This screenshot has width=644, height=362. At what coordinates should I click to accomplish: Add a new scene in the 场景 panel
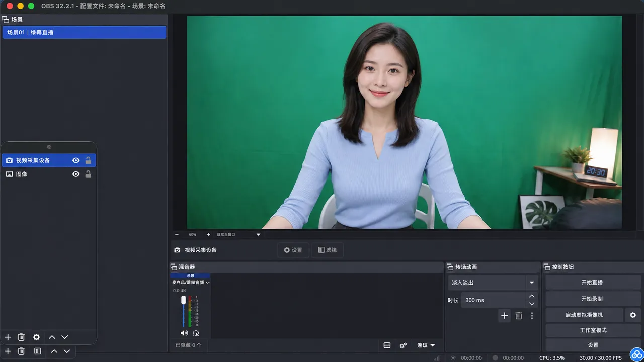[x=8, y=351]
